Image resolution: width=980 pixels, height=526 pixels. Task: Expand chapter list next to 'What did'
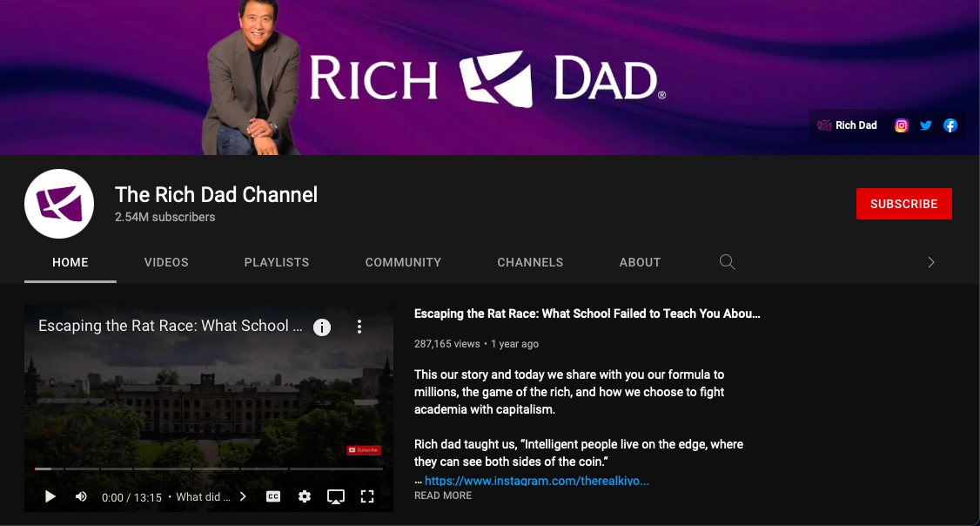click(x=243, y=496)
